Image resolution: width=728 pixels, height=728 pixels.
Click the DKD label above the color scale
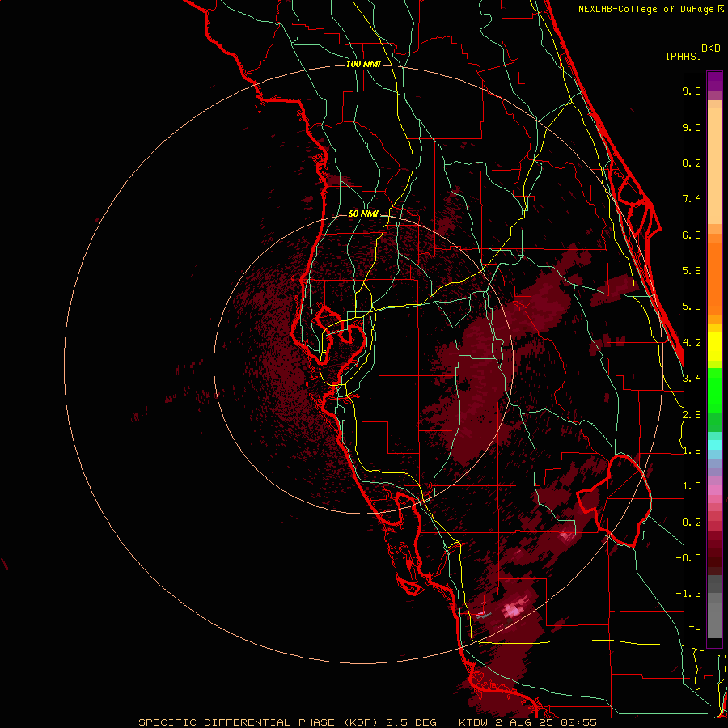711,49
